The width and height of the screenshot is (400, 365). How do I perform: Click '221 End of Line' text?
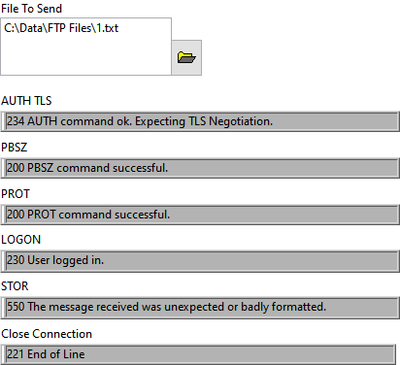coord(46,354)
